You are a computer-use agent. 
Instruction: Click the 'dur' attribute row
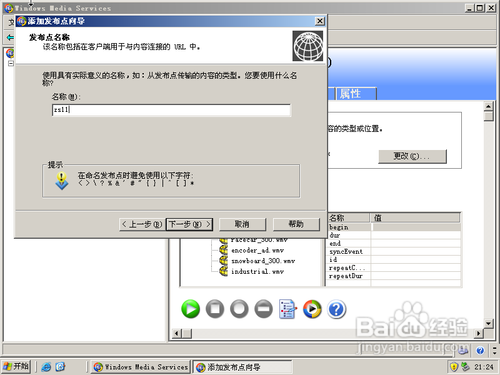[x=394, y=235]
